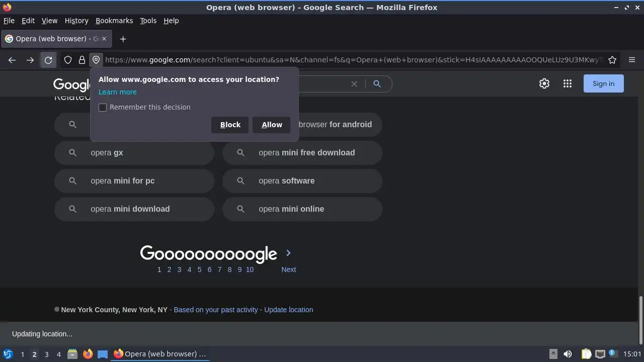This screenshot has width=644, height=362.
Task: Select the Opera (web browser) tab
Action: pyautogui.click(x=56, y=39)
